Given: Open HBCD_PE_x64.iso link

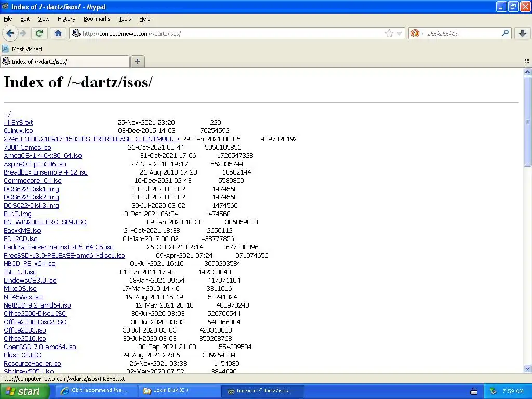Looking at the screenshot, I should [x=30, y=263].
